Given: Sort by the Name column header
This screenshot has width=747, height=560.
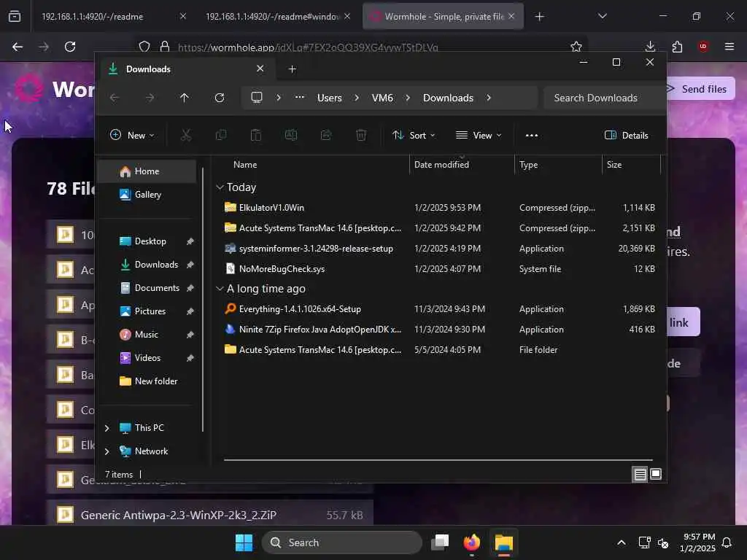Looking at the screenshot, I should (x=245, y=164).
